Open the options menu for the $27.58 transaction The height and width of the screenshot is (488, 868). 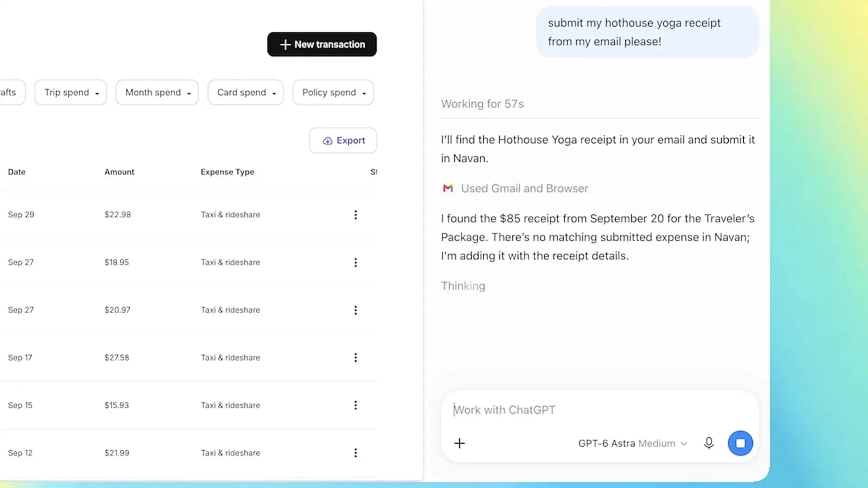[355, 357]
